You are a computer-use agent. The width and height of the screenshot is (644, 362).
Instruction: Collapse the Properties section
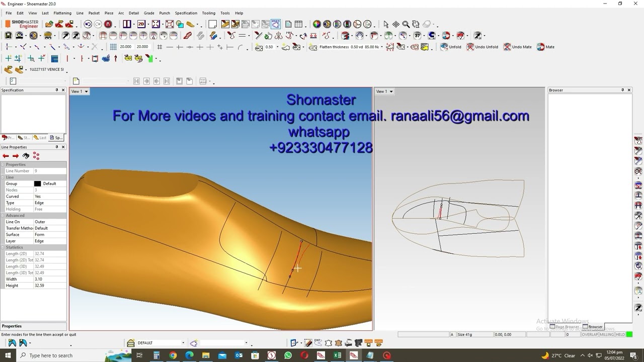click(3, 164)
